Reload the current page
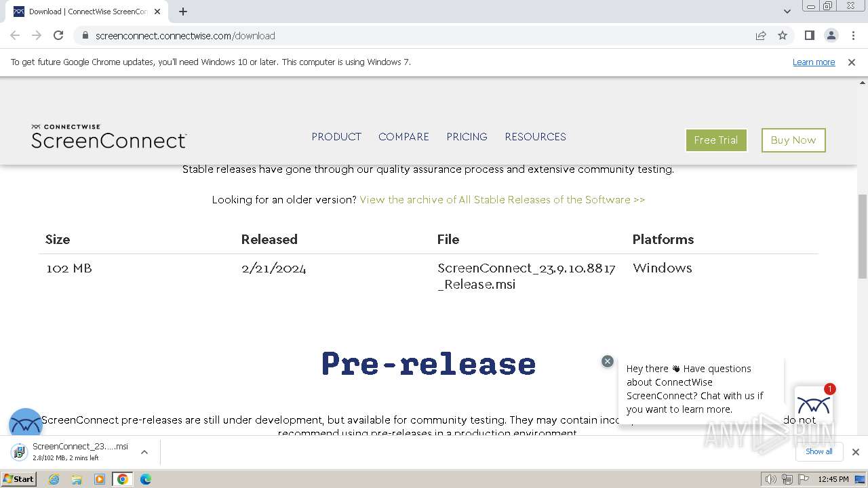This screenshot has height=488, width=868. click(x=58, y=35)
